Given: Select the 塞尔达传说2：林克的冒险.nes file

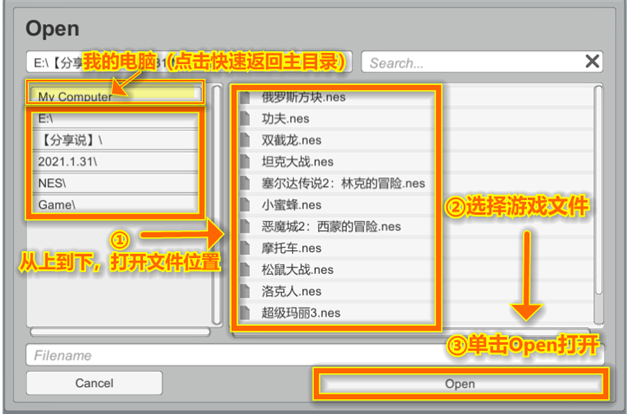Looking at the screenshot, I should point(343,183).
